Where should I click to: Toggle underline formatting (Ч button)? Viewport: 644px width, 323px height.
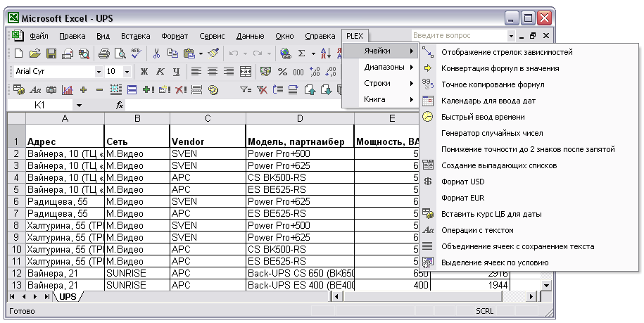[176, 72]
